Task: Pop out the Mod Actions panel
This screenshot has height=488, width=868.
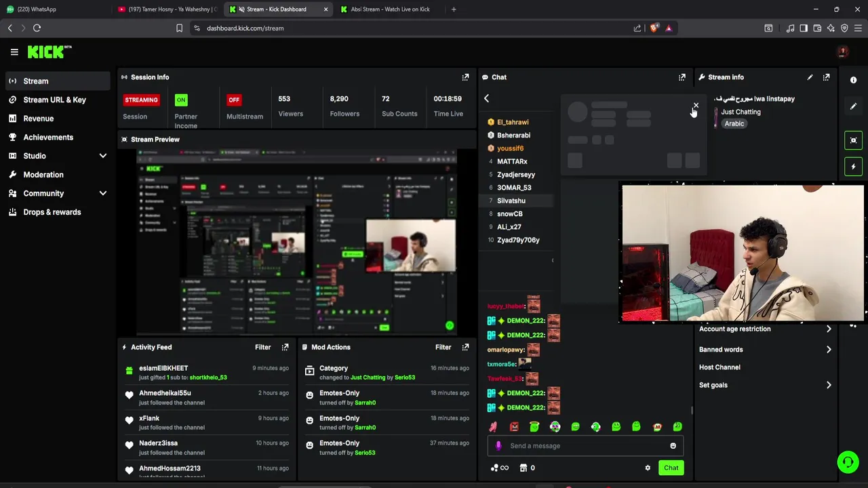Action: [465, 347]
